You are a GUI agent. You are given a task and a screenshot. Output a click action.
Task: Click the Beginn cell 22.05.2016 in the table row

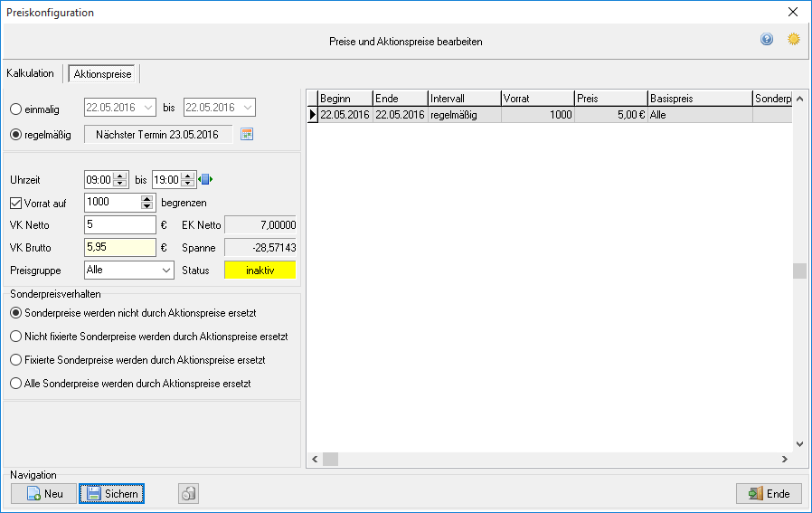[345, 115]
